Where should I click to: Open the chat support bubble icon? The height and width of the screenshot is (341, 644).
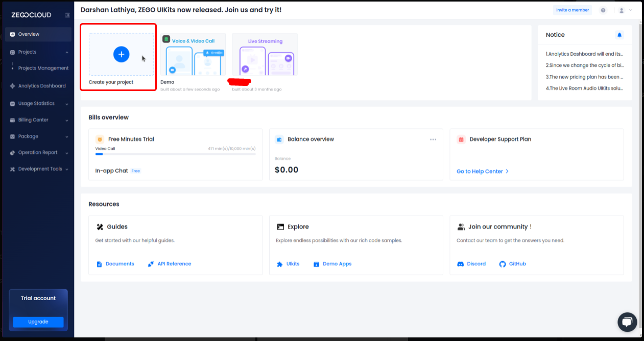(627, 322)
